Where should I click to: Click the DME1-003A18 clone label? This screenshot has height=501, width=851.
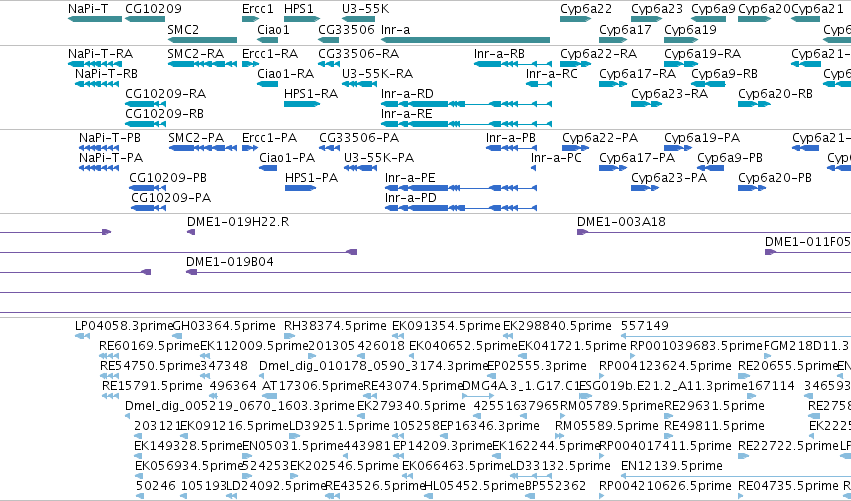pos(621,222)
